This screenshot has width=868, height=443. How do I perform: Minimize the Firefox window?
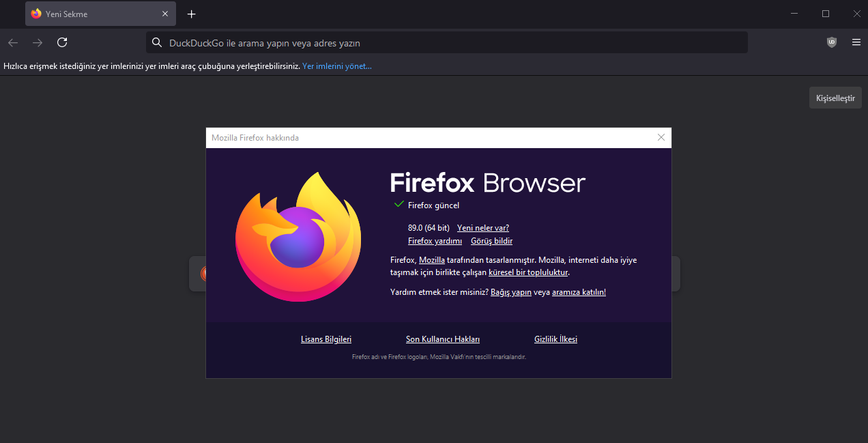point(794,14)
